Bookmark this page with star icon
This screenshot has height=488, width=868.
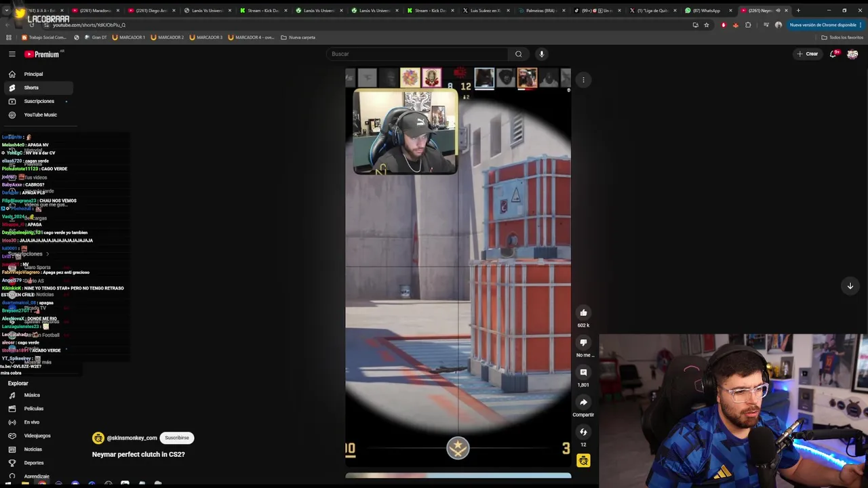click(x=707, y=25)
